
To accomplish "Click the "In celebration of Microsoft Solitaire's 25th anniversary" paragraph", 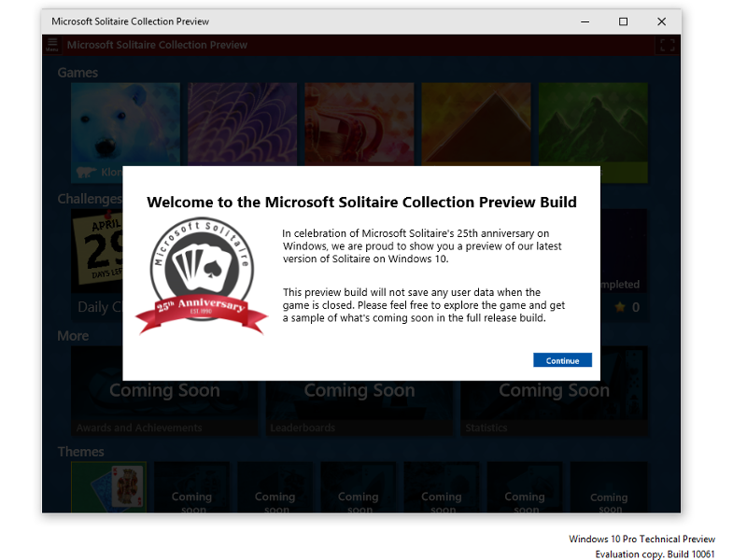I will pyautogui.click(x=422, y=246).
